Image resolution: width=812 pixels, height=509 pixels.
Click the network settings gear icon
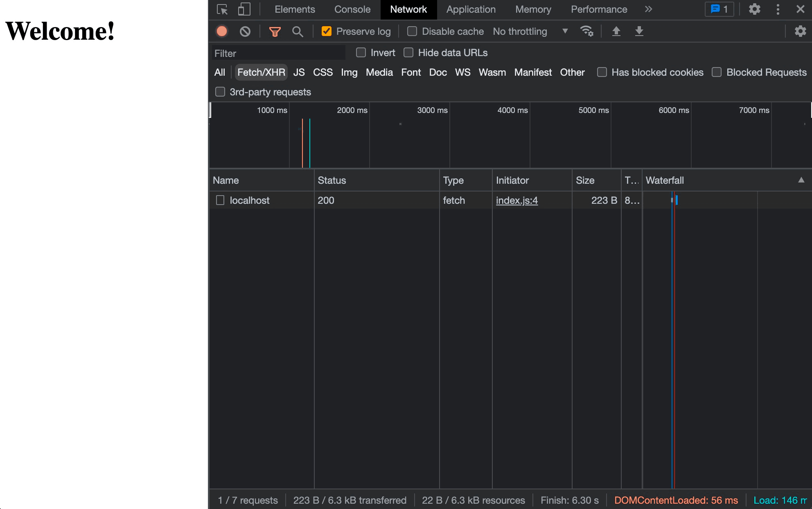800,31
